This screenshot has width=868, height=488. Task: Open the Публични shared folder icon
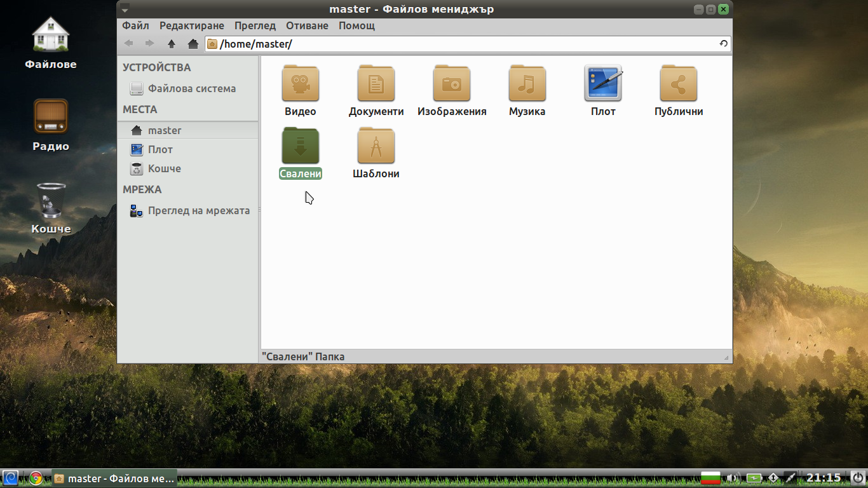[679, 83]
